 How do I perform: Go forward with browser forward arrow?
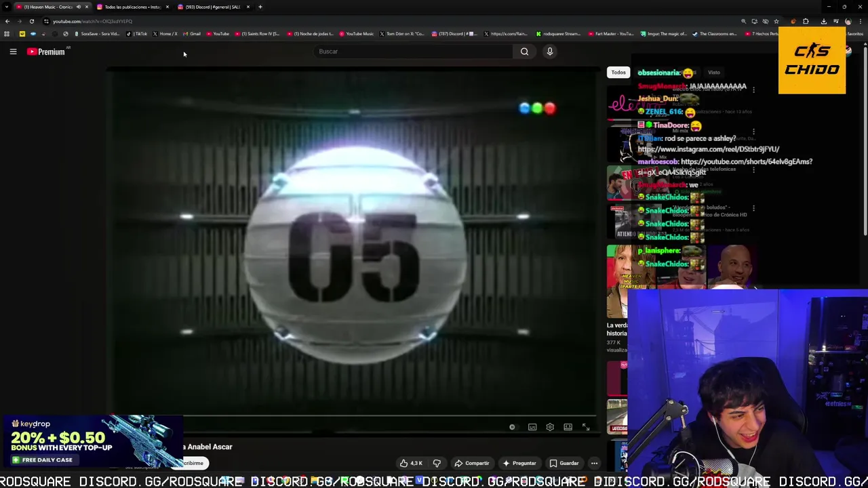(x=19, y=21)
